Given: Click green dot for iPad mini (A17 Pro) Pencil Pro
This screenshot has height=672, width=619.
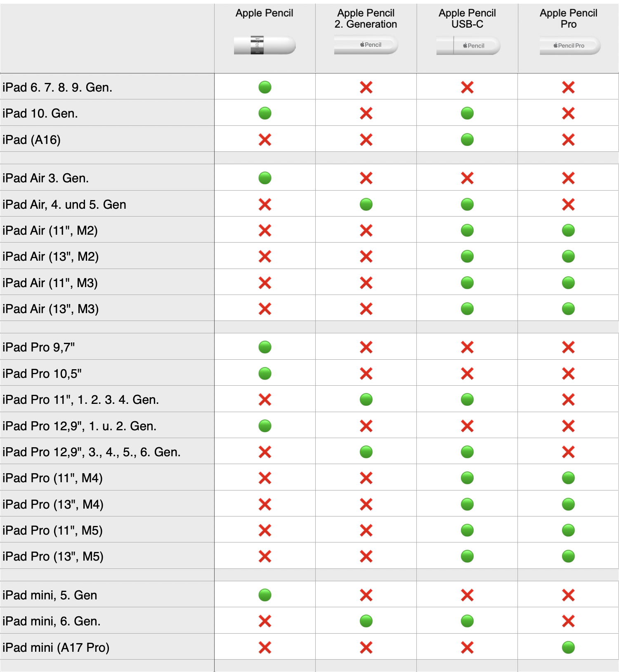Looking at the screenshot, I should 568,647.
